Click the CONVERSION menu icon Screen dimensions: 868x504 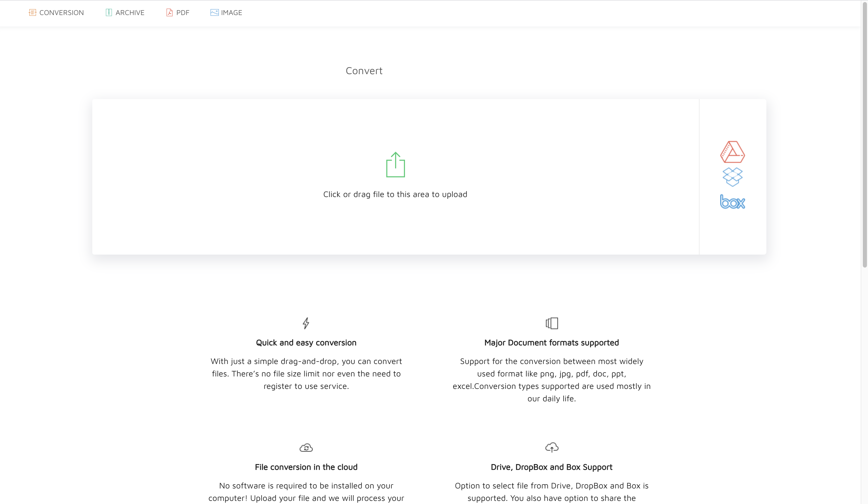33,12
